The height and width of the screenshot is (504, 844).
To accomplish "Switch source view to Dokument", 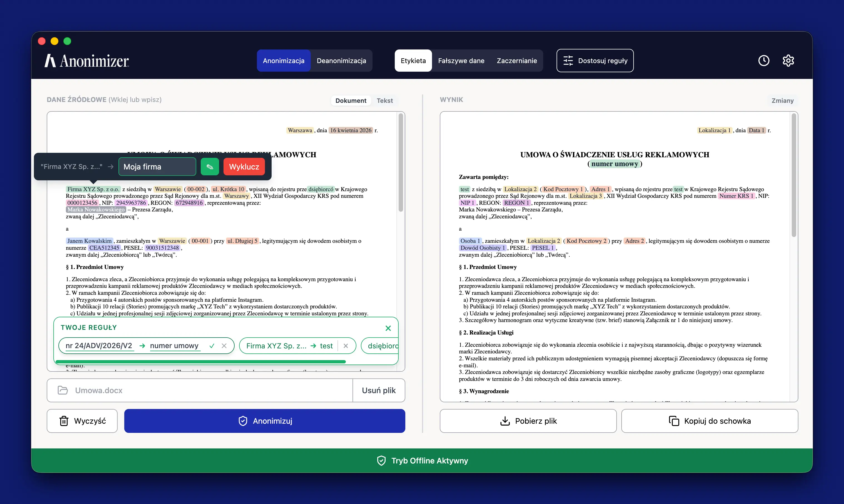I will [x=351, y=101].
